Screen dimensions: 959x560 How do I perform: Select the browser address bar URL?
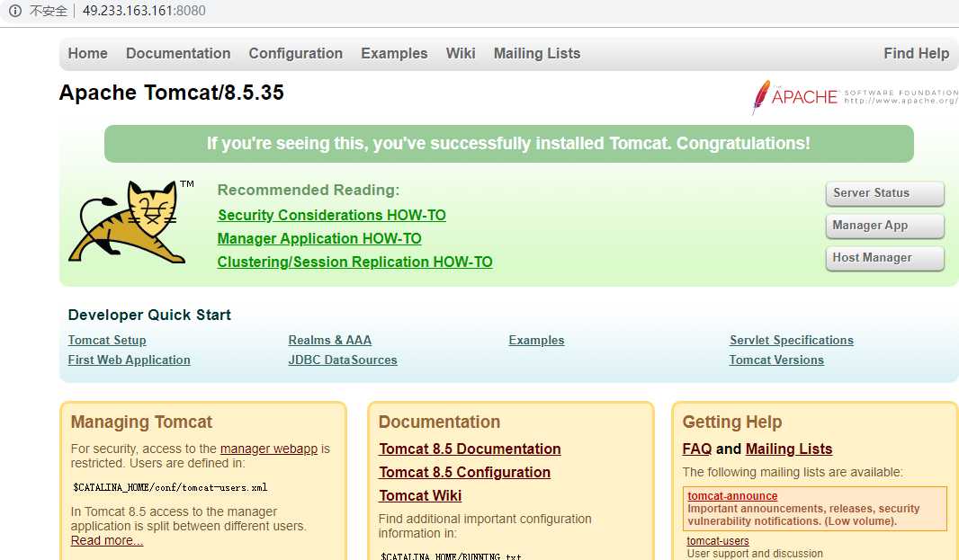tap(144, 11)
